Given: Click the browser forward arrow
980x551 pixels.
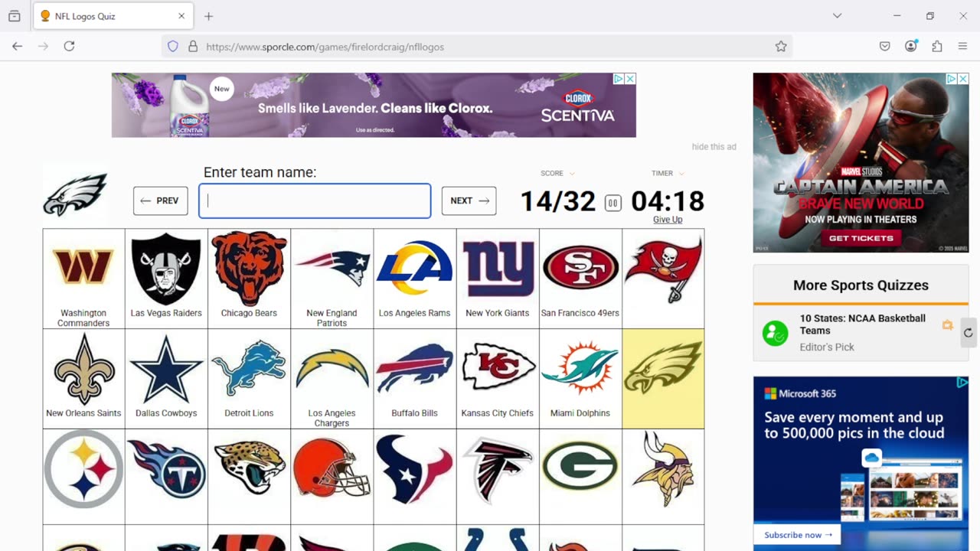Looking at the screenshot, I should coord(43,47).
